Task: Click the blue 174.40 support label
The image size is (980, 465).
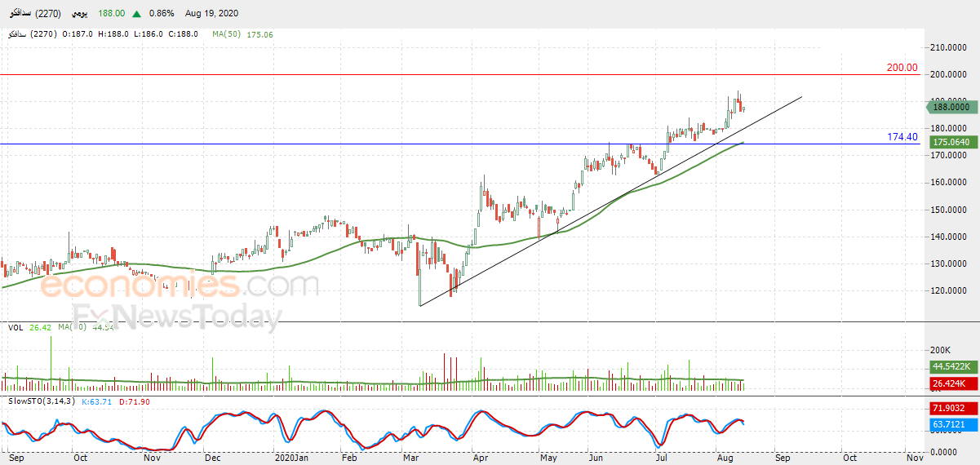Action: pos(902,137)
